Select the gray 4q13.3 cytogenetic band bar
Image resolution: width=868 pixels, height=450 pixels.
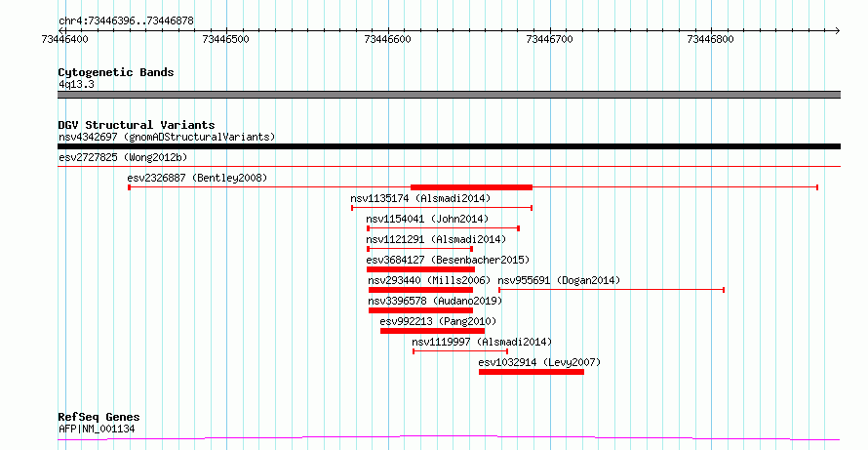[x=449, y=95]
